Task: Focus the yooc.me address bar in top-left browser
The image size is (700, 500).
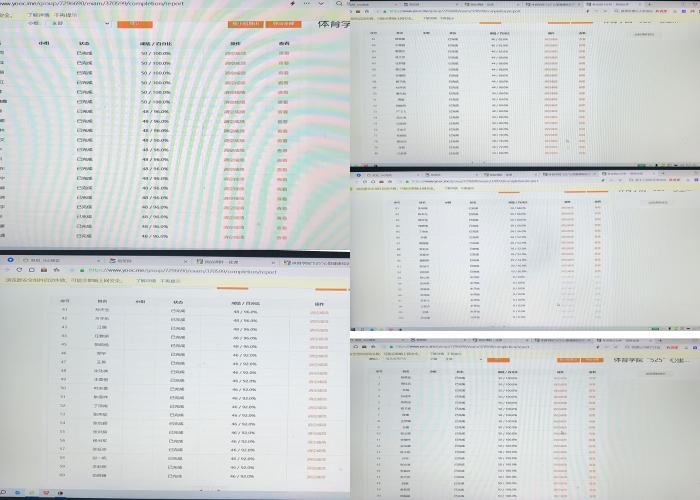Action: 92,3
